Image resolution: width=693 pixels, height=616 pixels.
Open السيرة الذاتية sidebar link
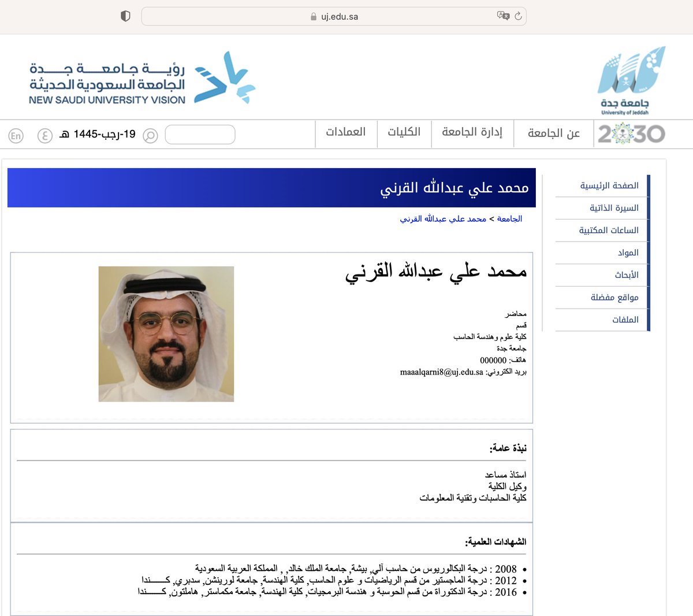[614, 208]
